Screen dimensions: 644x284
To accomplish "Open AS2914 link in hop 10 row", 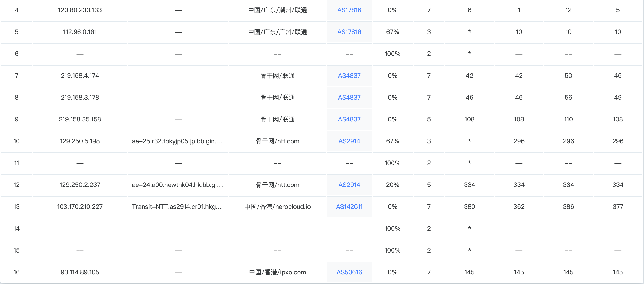I will tap(349, 141).
